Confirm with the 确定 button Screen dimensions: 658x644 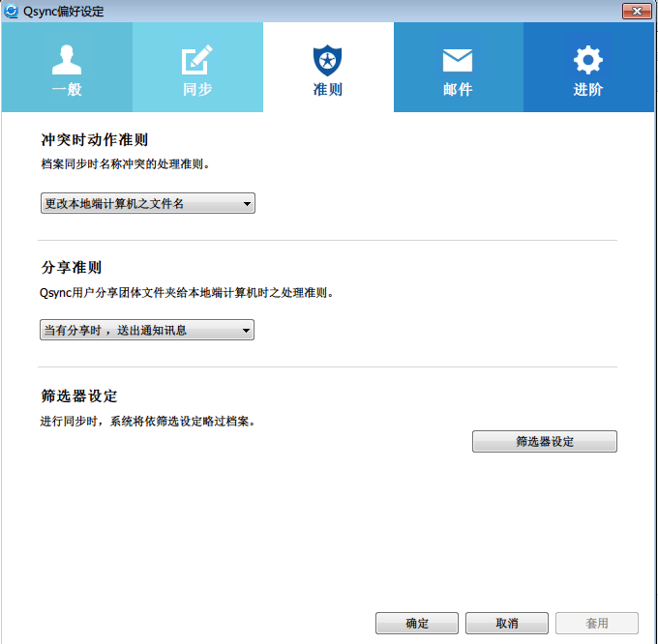click(x=417, y=623)
